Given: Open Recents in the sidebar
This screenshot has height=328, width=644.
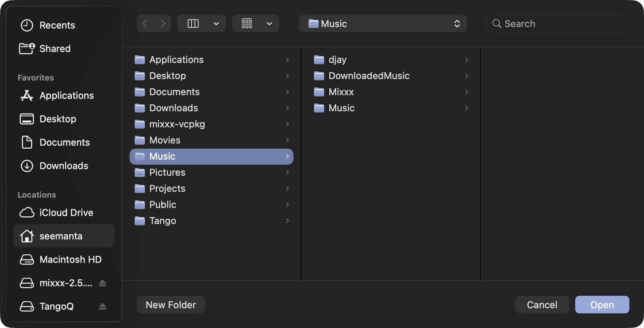Looking at the screenshot, I should pos(64,25).
